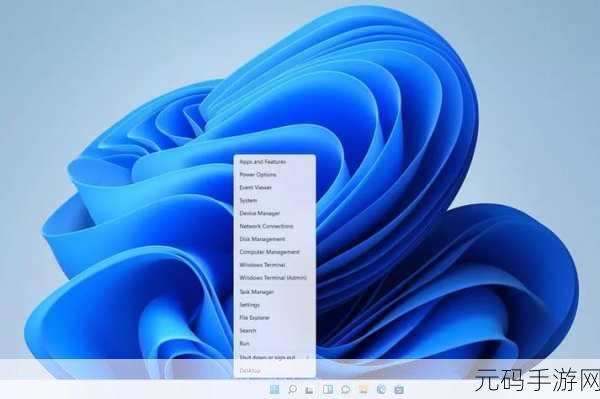Select System menu entry
This screenshot has width=600, height=399.
[275, 200]
